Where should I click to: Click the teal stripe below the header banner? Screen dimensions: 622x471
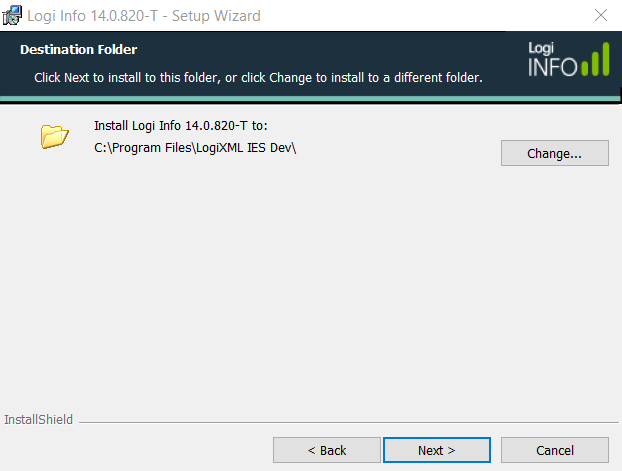(x=310, y=98)
